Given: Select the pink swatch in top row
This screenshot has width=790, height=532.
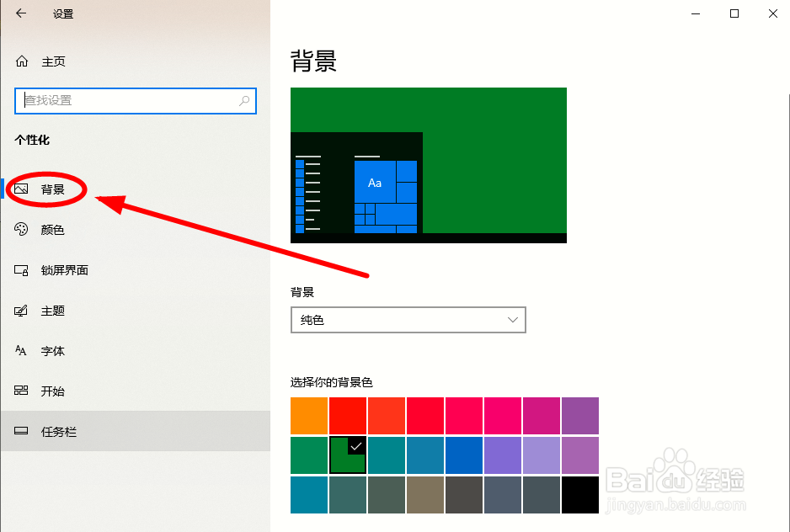Looking at the screenshot, I should [x=503, y=416].
